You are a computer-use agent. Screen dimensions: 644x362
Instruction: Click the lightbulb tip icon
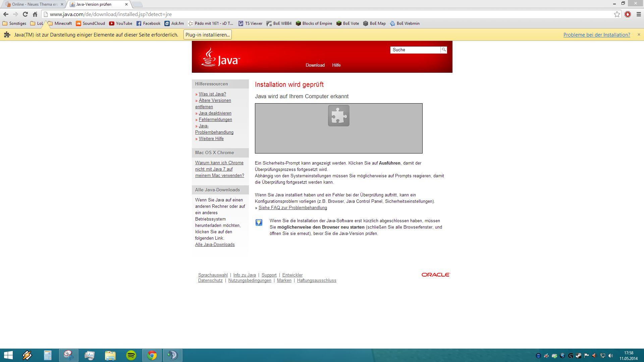click(259, 223)
